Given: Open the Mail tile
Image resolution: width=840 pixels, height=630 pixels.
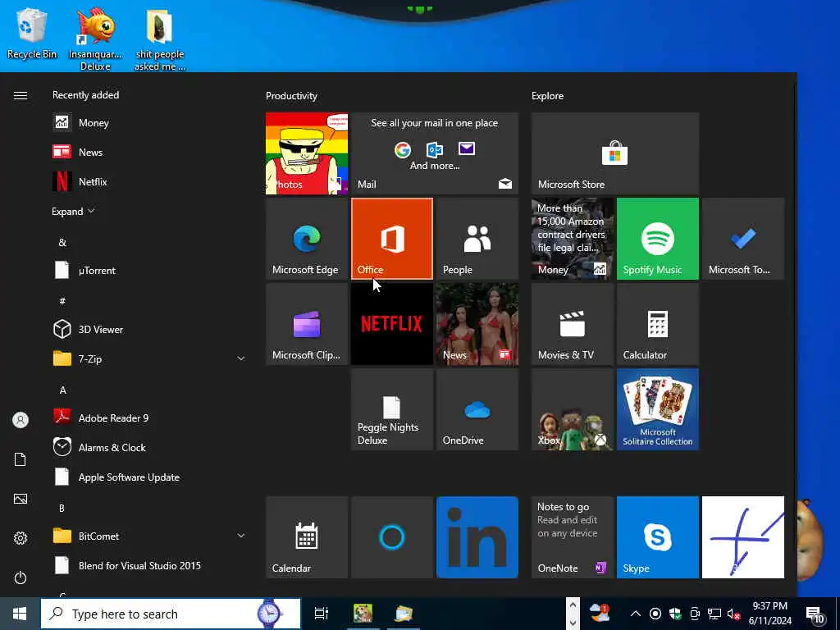Looking at the screenshot, I should click(435, 153).
